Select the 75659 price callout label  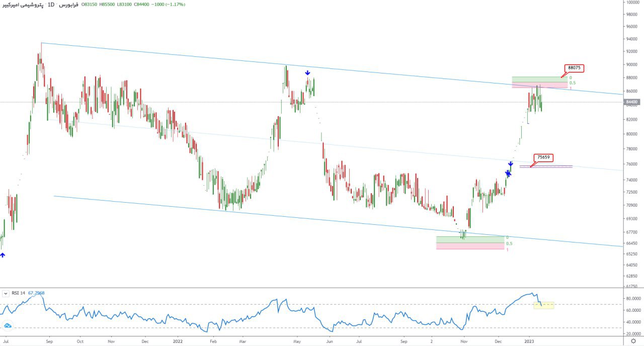[543, 157]
